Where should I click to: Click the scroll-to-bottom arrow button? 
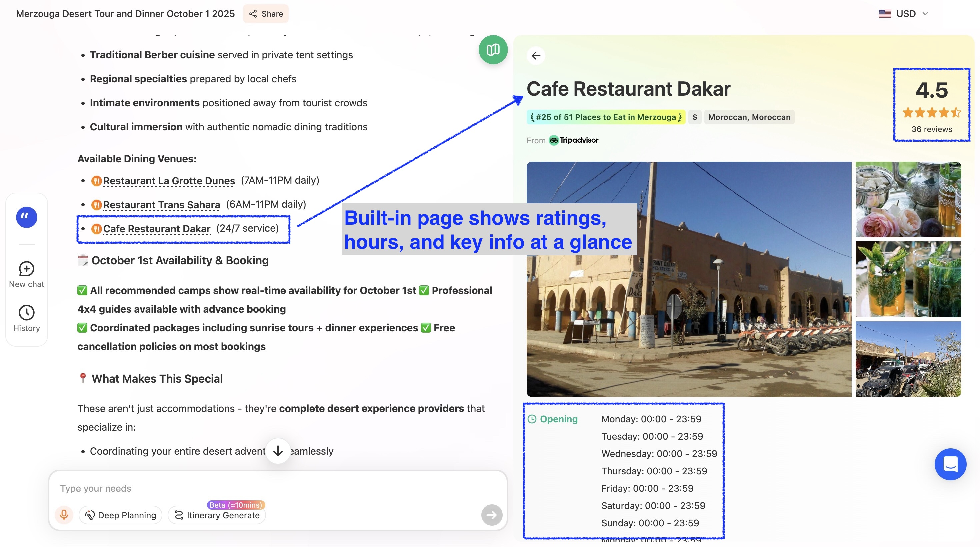coord(278,451)
